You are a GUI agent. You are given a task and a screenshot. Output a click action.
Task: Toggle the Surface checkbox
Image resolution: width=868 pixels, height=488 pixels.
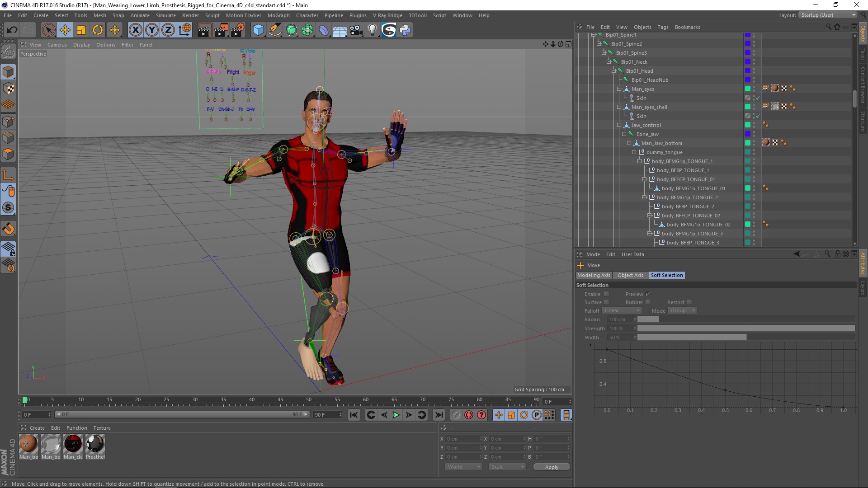pyautogui.click(x=606, y=302)
